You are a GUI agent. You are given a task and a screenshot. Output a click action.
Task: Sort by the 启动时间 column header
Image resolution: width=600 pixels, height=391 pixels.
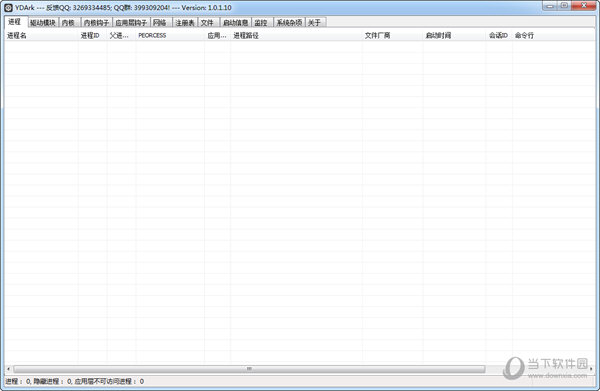click(x=454, y=35)
